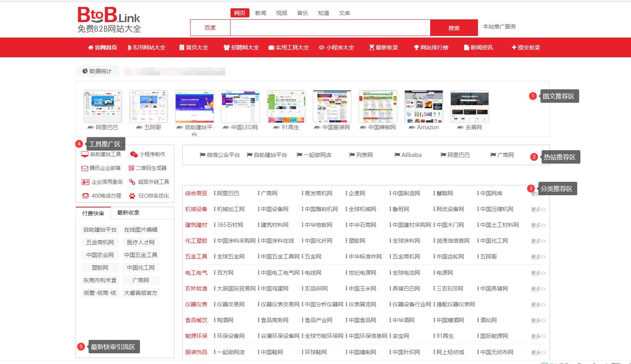Open the 中国辣椒网 thumbnail

click(378, 107)
